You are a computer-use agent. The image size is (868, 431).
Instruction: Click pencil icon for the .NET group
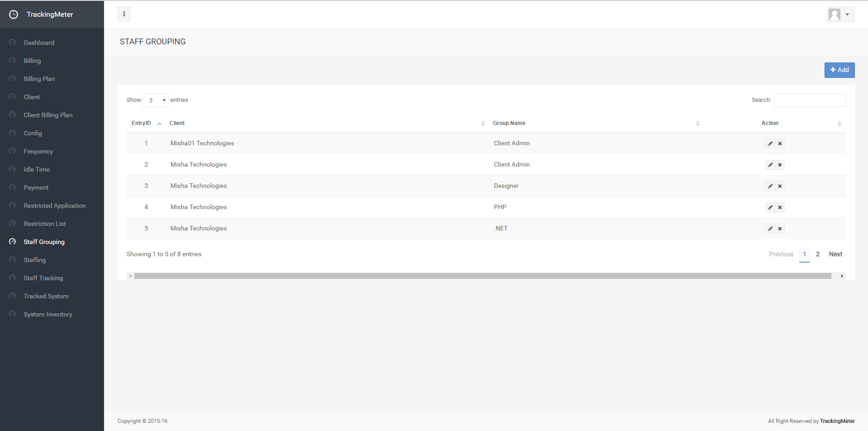click(770, 229)
